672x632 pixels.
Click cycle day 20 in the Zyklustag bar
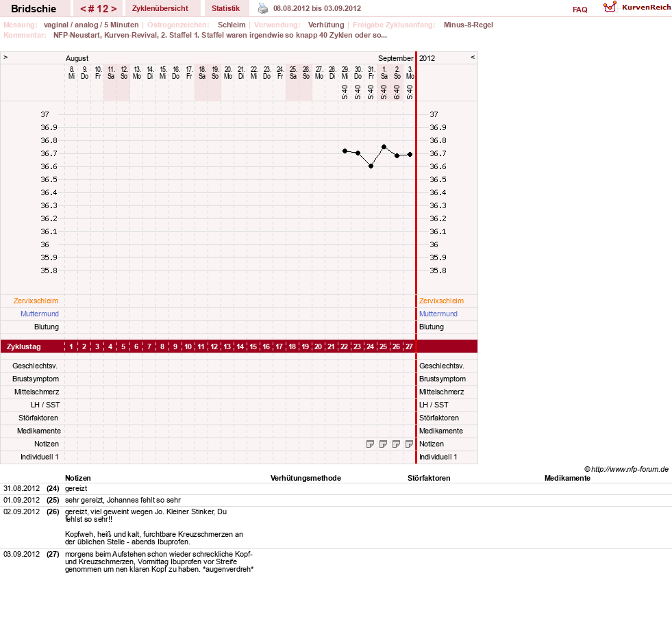(318, 346)
